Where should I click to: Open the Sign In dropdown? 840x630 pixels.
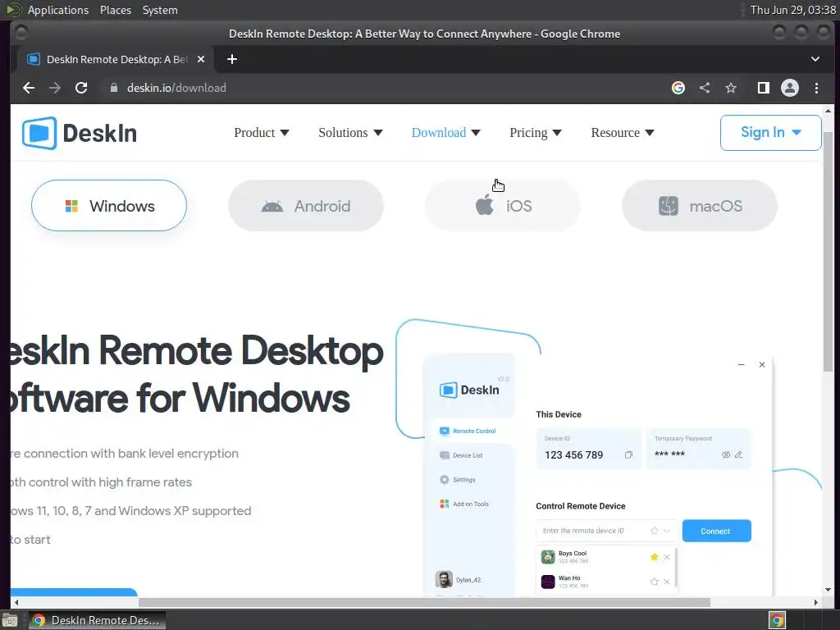[770, 133]
